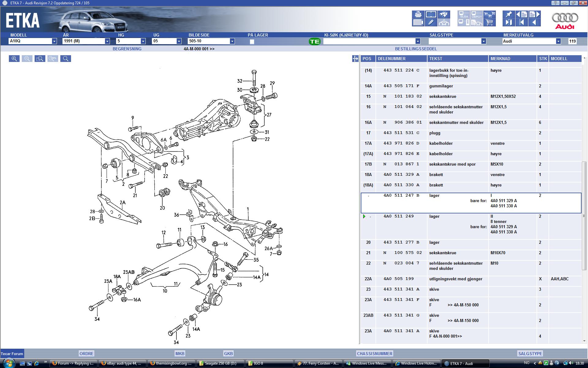Click the Tecar Forum label
This screenshot has height=368, width=588.
(x=12, y=354)
